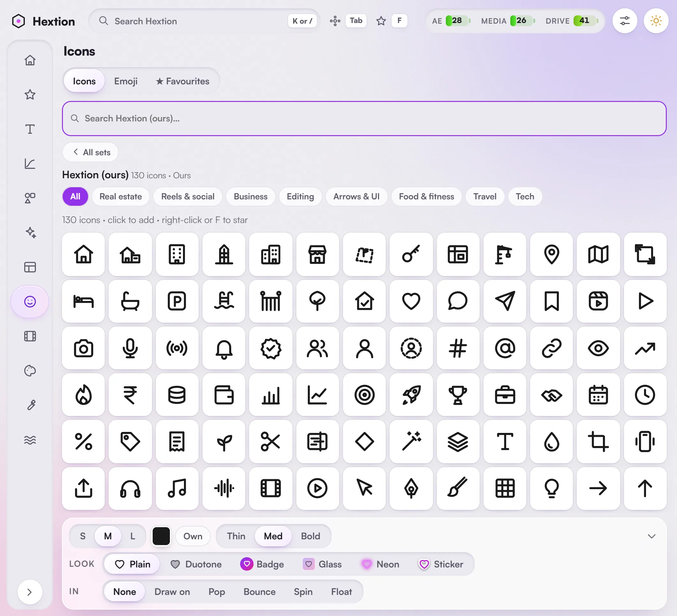Viewport: 677px width, 616px height.
Task: Add the location pin icon
Action: pyautogui.click(x=551, y=254)
